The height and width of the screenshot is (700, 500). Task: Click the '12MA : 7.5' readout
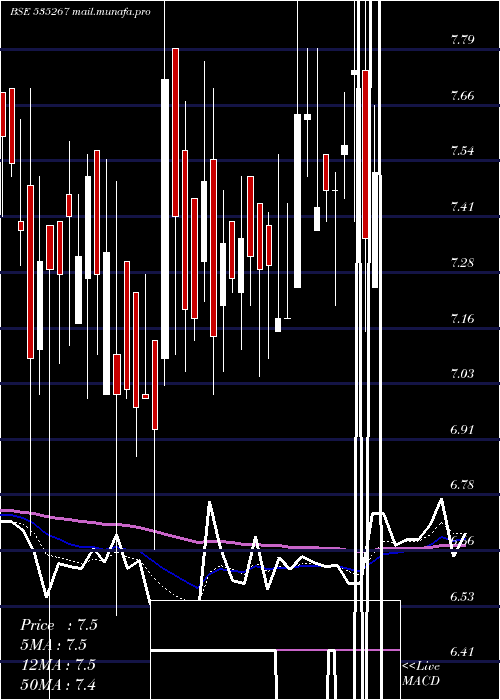[58, 665]
